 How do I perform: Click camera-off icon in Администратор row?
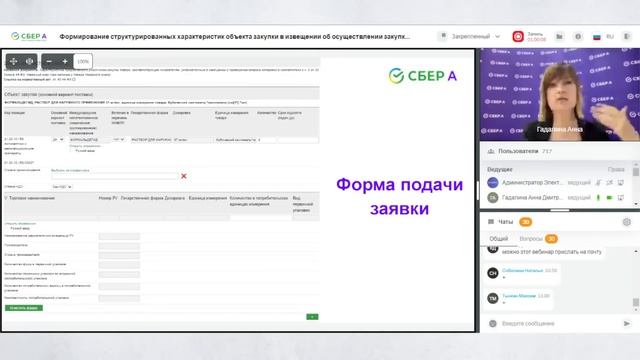point(609,182)
